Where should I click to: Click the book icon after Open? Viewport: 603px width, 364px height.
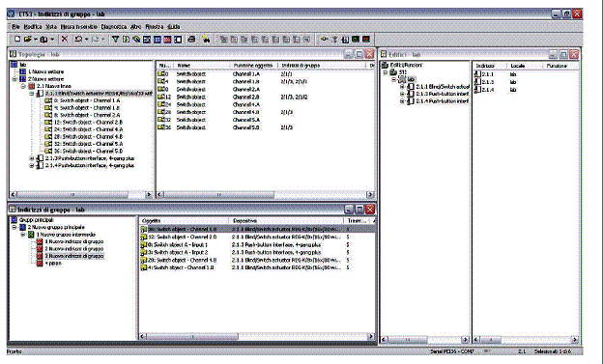pos(43,40)
